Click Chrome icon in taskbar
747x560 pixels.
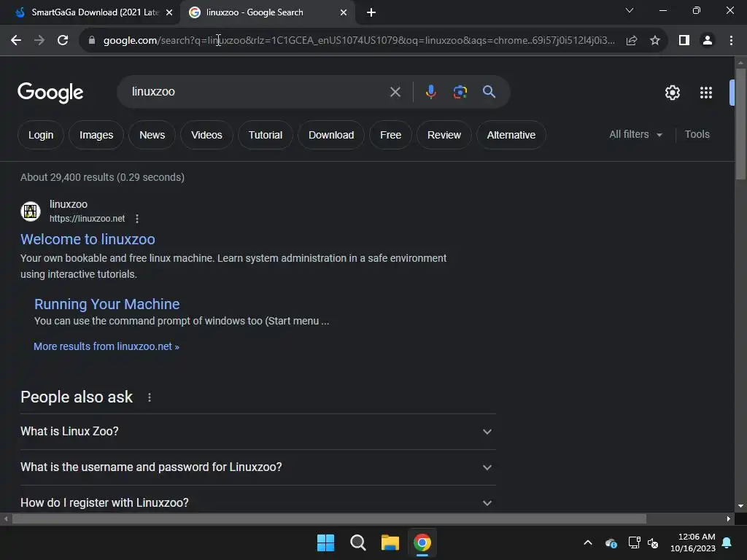point(422,542)
